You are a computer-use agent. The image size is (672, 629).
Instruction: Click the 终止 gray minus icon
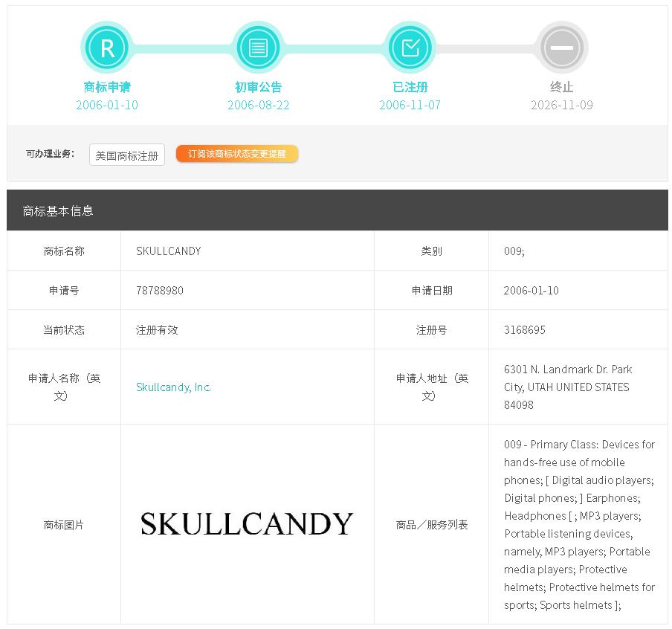(x=561, y=48)
